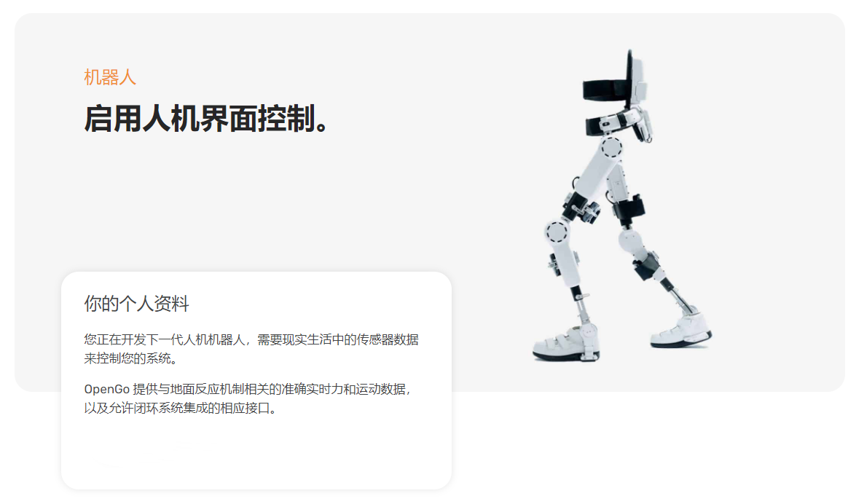Click the dashed circle hip joint on robot

click(x=611, y=147)
